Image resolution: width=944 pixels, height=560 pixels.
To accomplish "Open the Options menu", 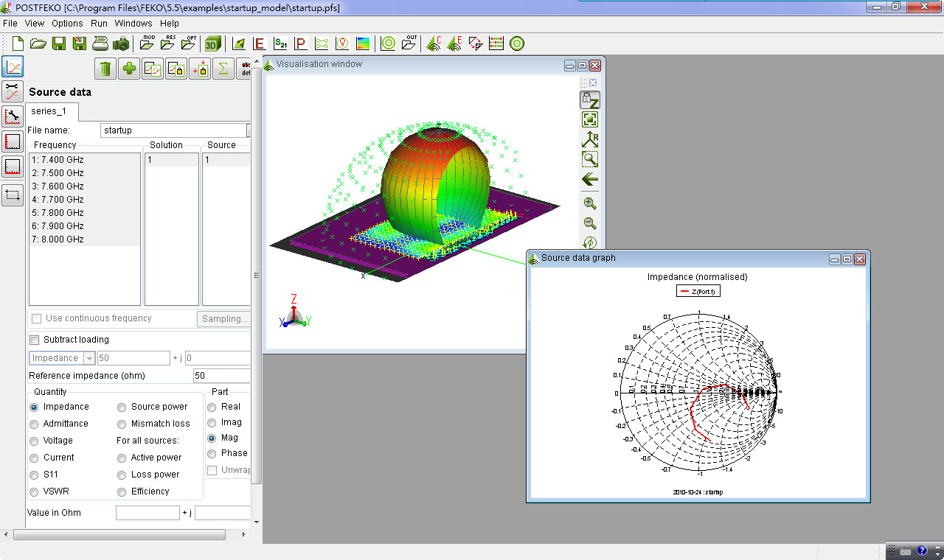I will (67, 24).
